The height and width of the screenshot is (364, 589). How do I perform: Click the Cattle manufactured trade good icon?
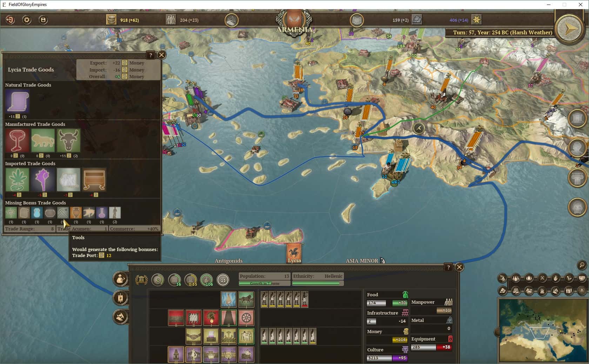click(x=68, y=141)
